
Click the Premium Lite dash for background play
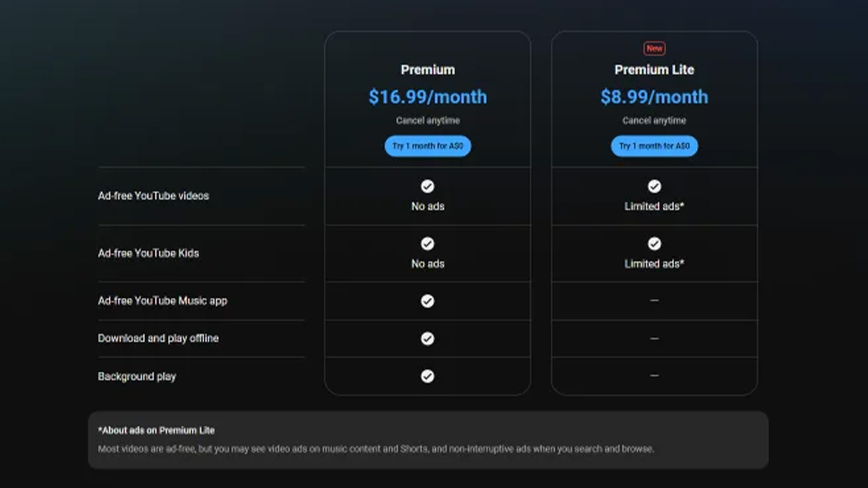(654, 375)
